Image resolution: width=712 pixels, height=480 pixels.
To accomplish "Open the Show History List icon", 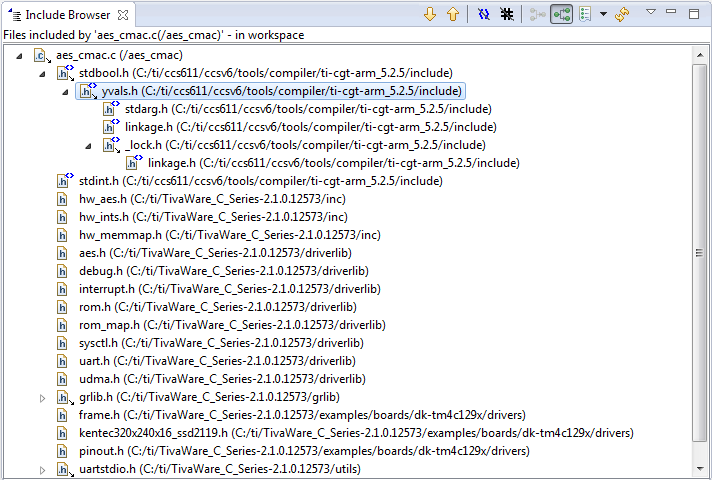I will 585,15.
